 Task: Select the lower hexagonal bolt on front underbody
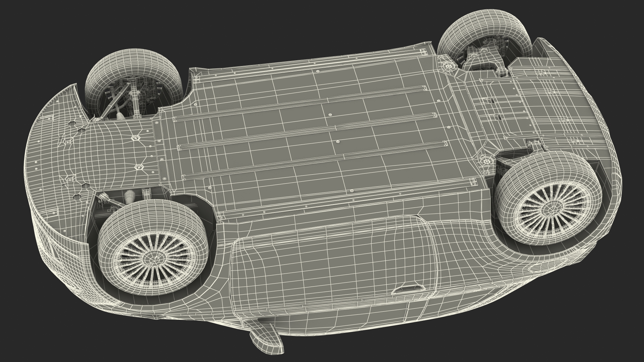[x=139, y=167]
